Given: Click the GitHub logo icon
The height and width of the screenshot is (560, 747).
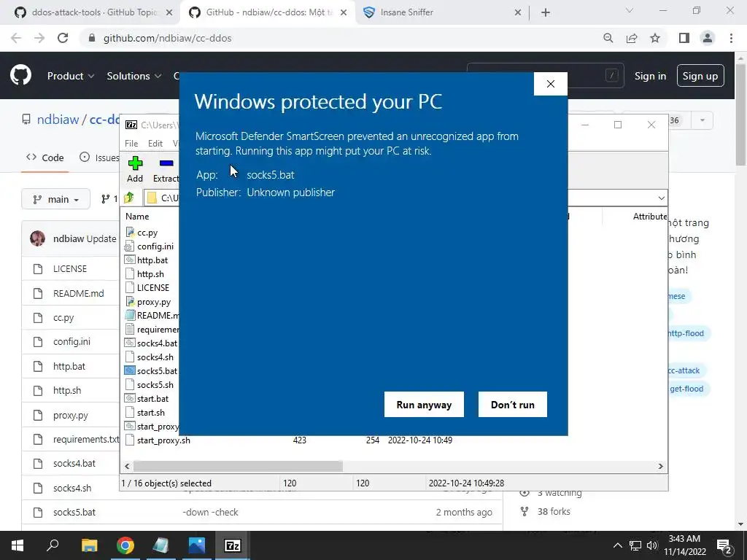Looking at the screenshot, I should coord(21,75).
